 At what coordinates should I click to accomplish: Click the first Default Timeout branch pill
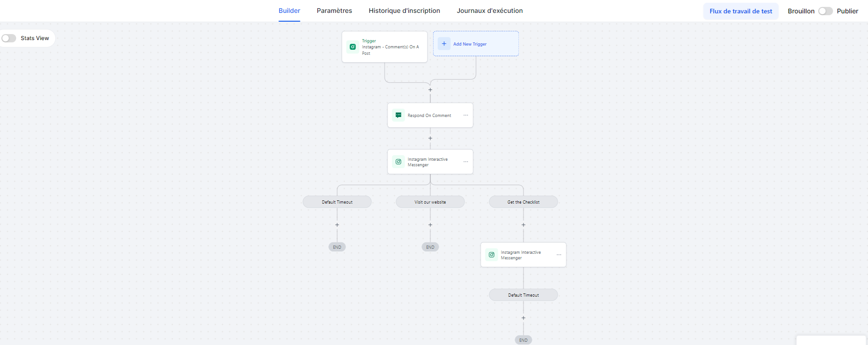(337, 202)
